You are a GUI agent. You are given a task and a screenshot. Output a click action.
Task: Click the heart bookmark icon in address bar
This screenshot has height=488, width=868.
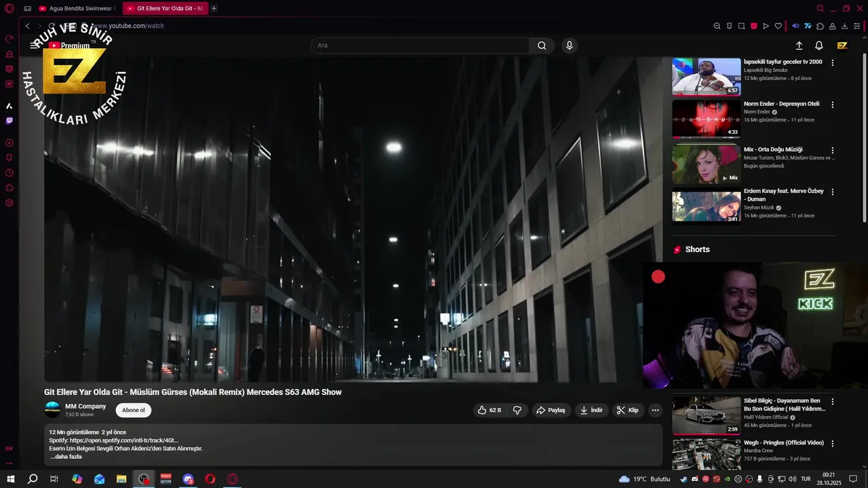coord(778,26)
